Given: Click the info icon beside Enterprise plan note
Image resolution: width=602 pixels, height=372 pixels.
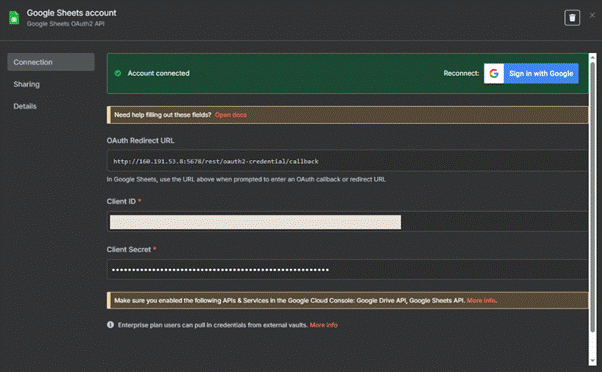Looking at the screenshot, I should 111,325.
